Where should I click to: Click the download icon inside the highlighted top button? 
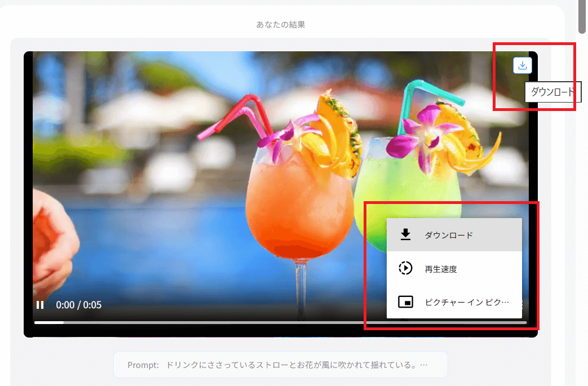522,65
